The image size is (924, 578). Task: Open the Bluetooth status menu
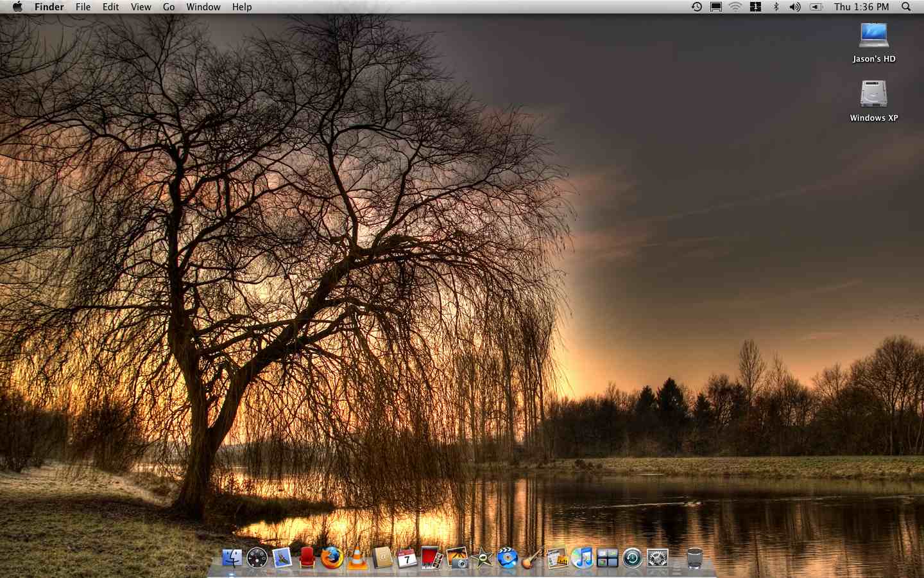click(776, 7)
